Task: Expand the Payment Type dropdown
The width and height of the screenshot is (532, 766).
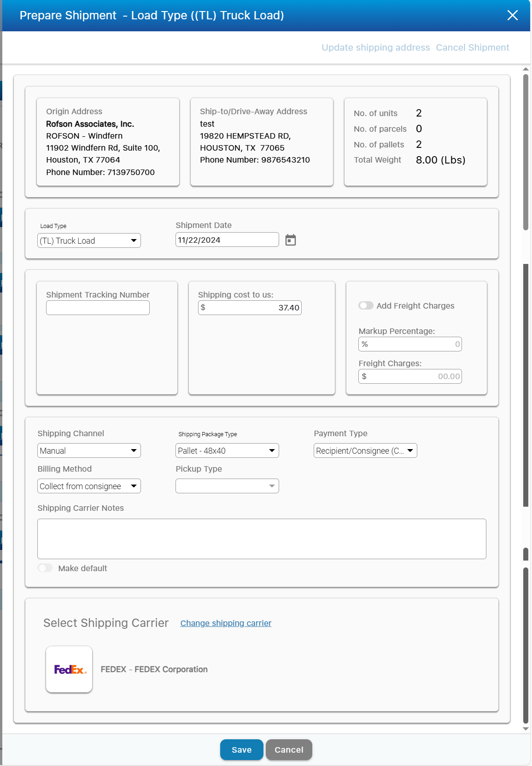Action: pyautogui.click(x=365, y=450)
